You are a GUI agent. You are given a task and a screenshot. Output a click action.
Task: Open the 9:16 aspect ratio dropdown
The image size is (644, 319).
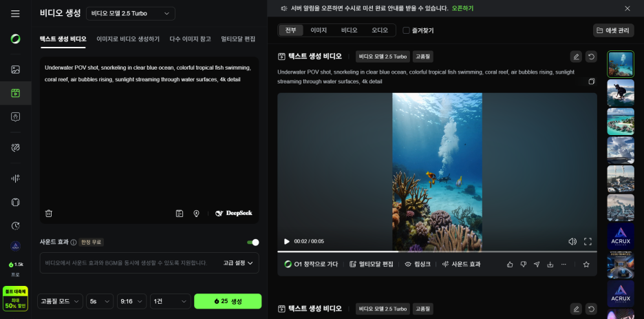[132, 301]
